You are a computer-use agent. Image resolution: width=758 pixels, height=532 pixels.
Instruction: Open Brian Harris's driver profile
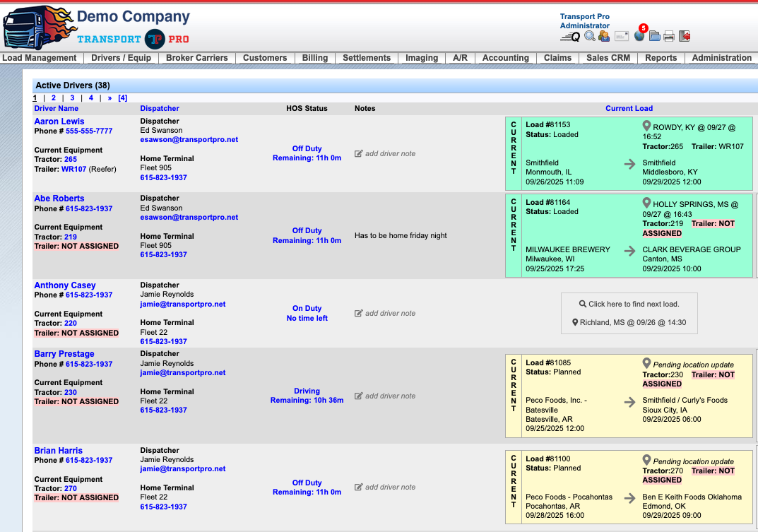click(58, 451)
